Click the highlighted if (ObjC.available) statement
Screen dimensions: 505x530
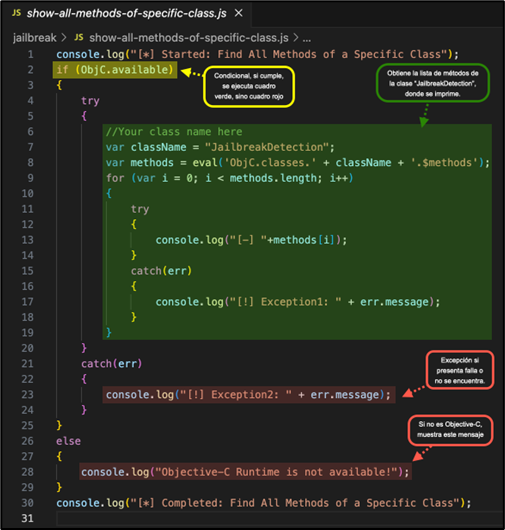coord(115,70)
